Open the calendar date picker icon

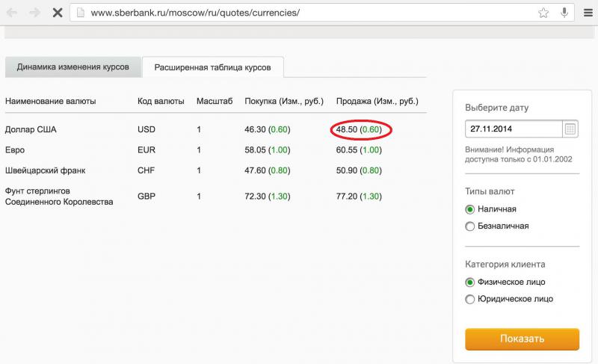(x=570, y=129)
